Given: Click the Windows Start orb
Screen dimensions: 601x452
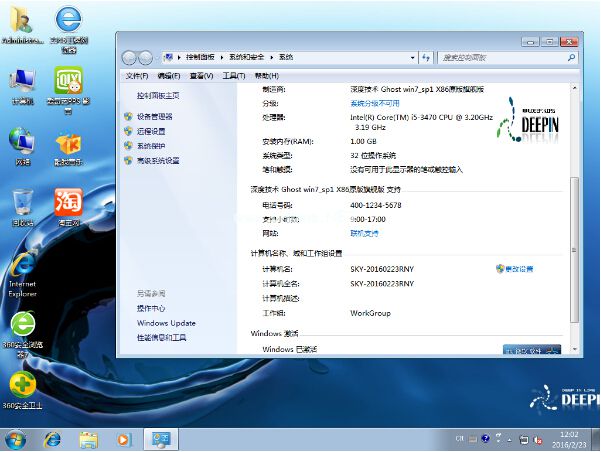Looking at the screenshot, I should point(15,440).
